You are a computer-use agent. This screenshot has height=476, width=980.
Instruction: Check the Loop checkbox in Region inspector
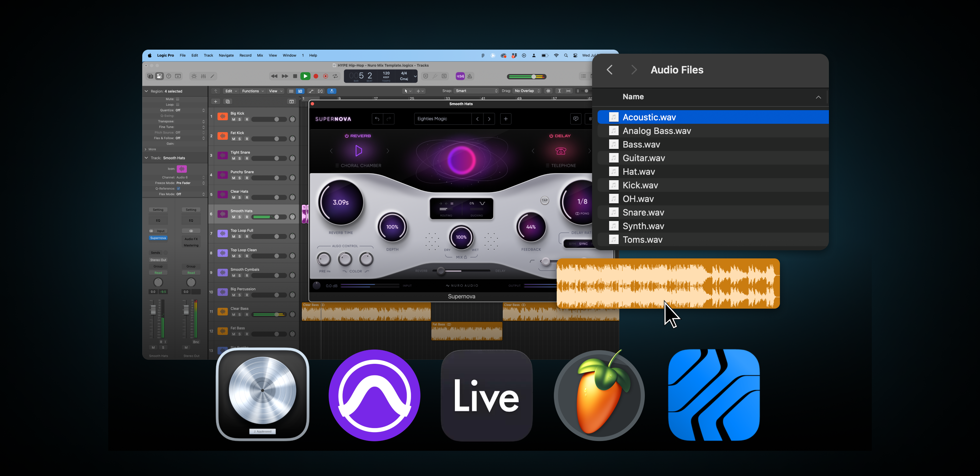click(177, 105)
